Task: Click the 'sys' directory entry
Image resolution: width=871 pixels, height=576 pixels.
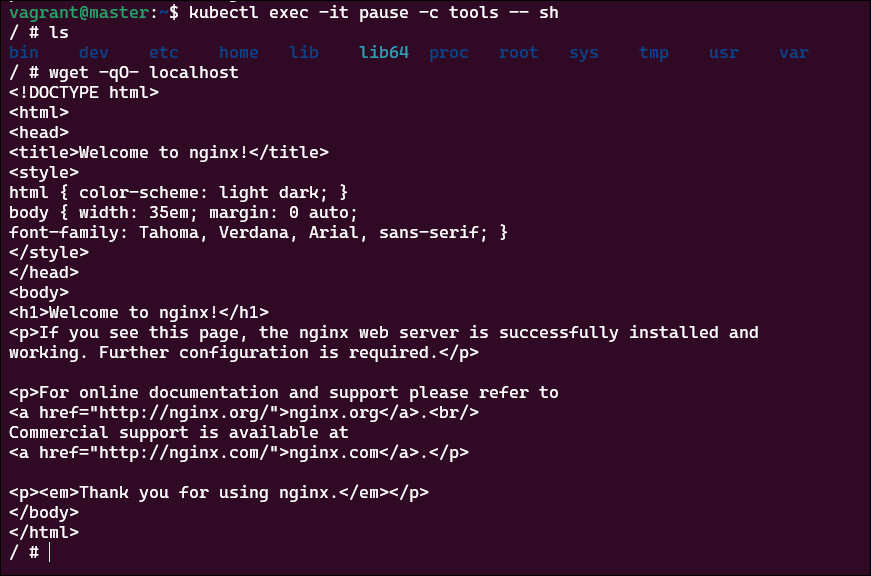Action: [584, 52]
